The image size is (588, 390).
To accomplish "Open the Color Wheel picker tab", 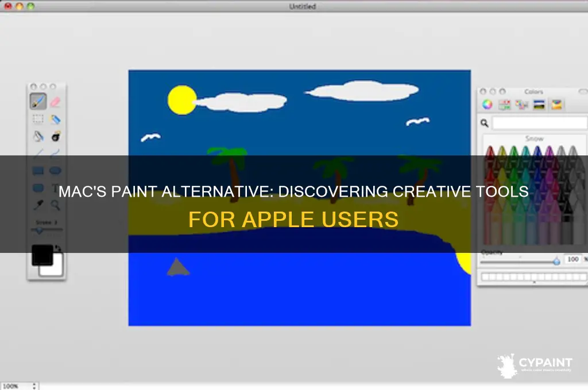I will (487, 104).
